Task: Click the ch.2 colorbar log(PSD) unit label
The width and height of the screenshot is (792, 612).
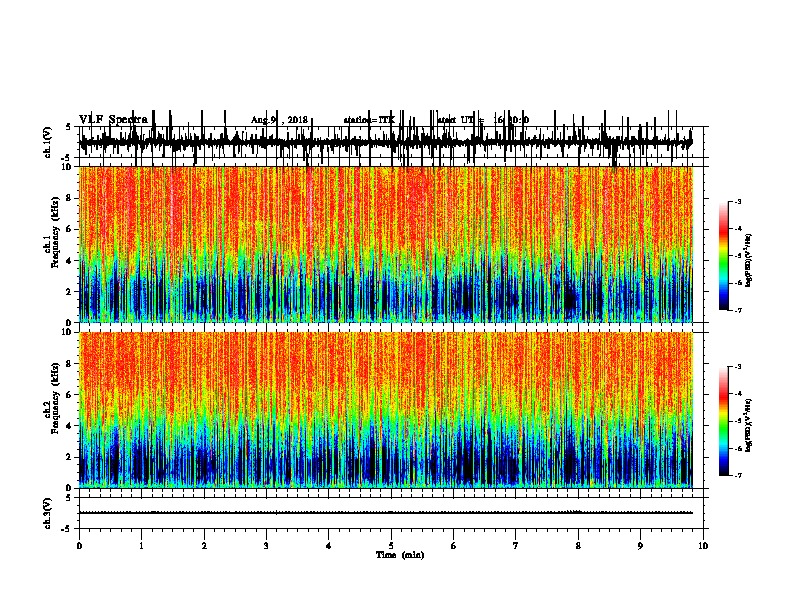Action: pos(748,425)
